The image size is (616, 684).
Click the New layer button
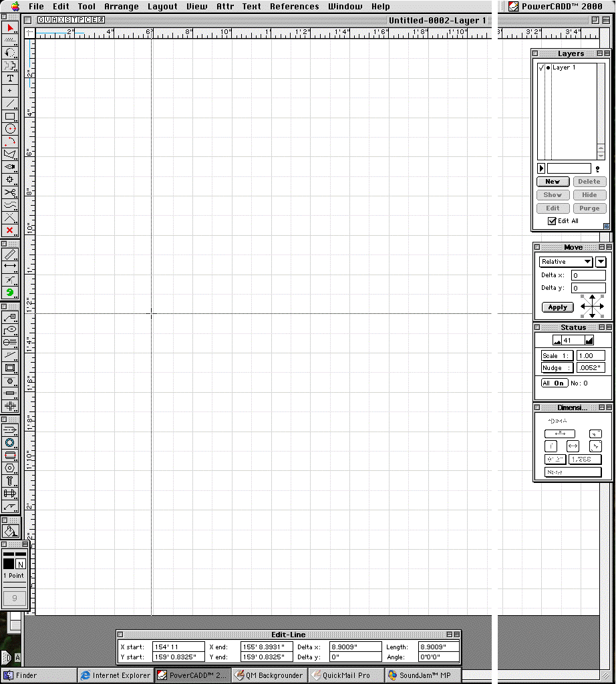coord(553,182)
